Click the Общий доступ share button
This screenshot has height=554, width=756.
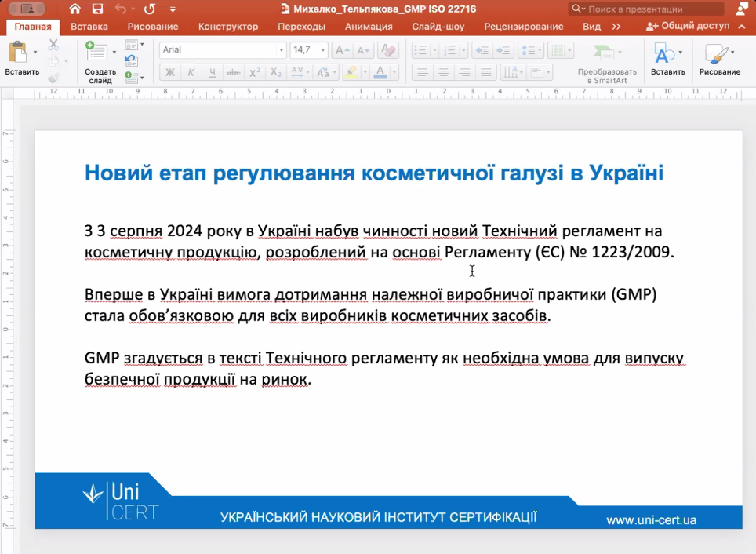pyautogui.click(x=688, y=27)
